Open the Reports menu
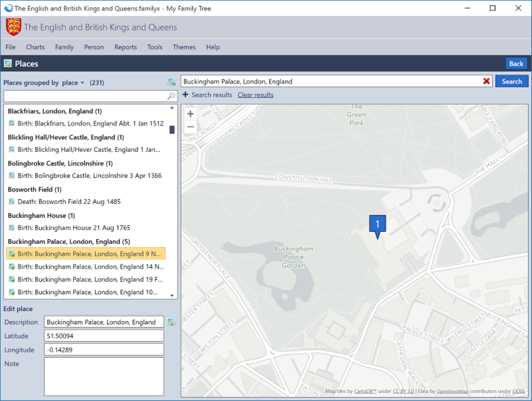Viewport: 532px width, 401px height. (126, 47)
